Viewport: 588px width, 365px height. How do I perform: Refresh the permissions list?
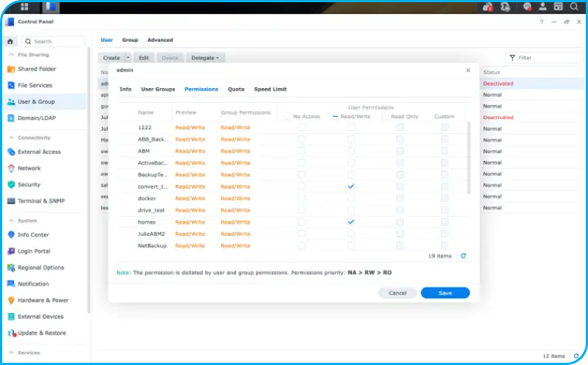pyautogui.click(x=463, y=256)
